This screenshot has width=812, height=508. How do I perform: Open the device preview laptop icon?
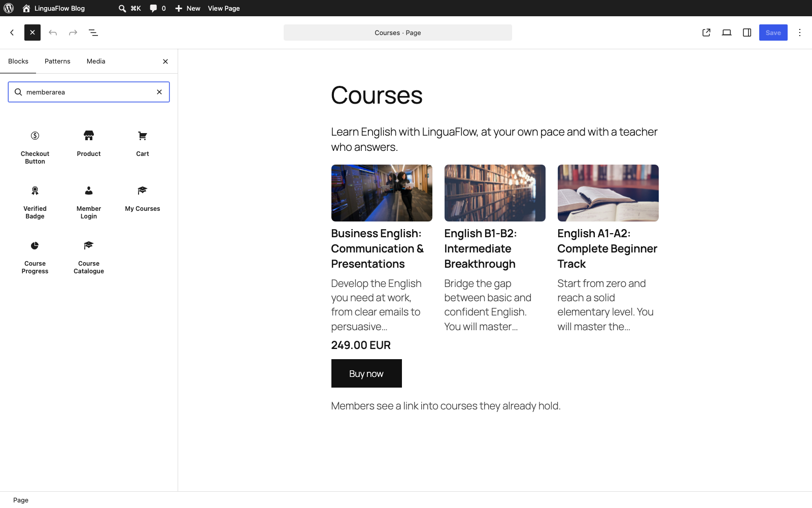727,33
